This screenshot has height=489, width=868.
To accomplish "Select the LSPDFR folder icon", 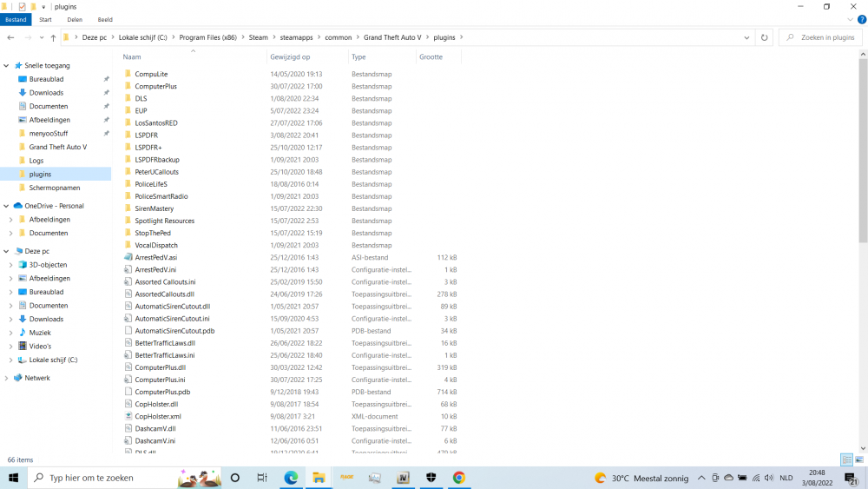I will click(x=128, y=135).
